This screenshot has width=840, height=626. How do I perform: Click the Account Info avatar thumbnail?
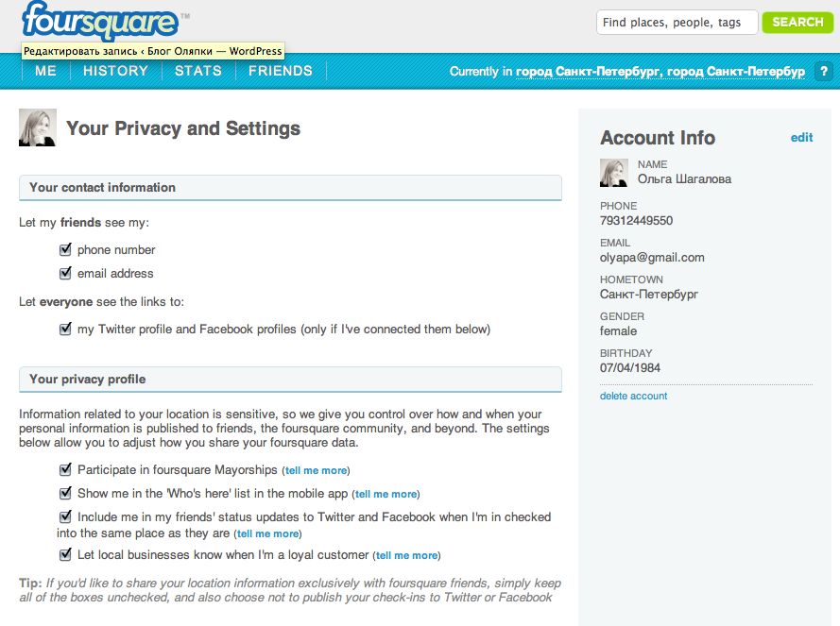click(614, 173)
